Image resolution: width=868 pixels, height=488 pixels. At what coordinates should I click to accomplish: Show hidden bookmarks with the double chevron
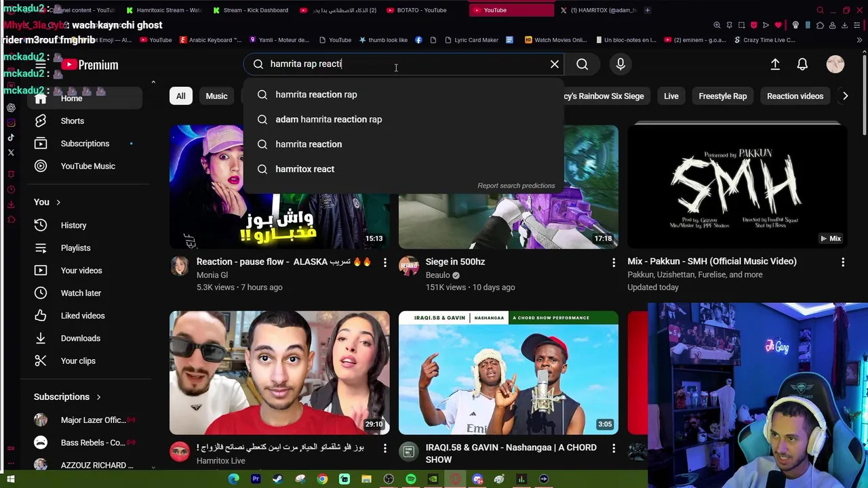click(x=860, y=40)
